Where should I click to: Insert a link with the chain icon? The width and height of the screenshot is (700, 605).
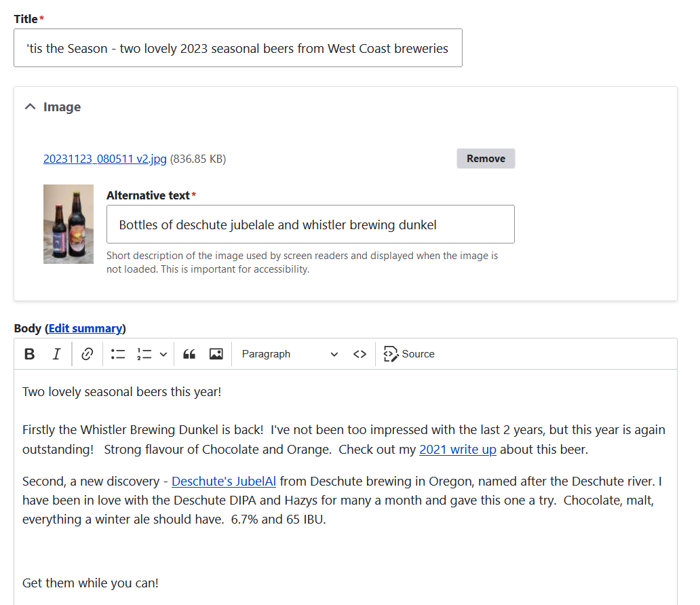pos(87,354)
